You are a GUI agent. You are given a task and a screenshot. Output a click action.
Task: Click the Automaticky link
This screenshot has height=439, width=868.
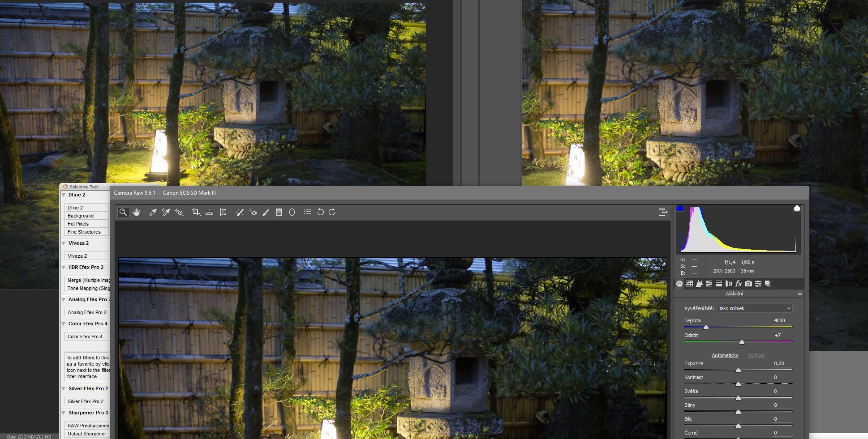(x=725, y=355)
